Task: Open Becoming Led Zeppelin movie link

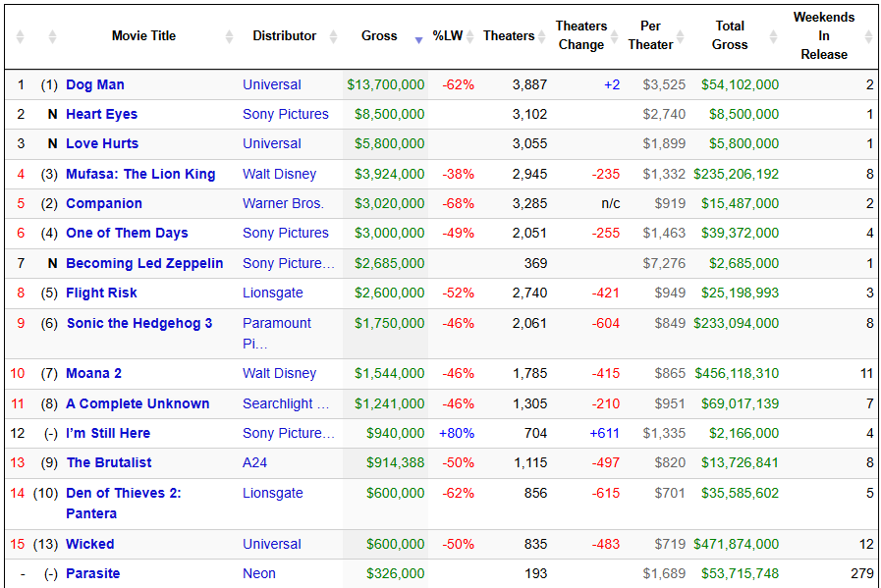Action: click(144, 263)
